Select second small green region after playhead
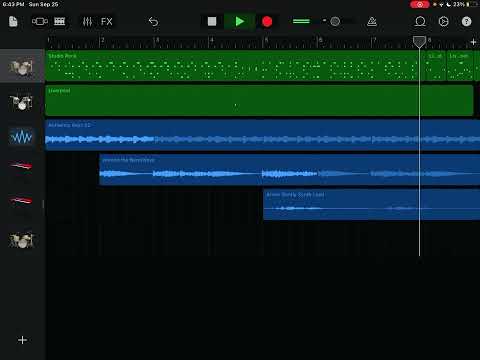The image size is (480, 360). click(460, 66)
